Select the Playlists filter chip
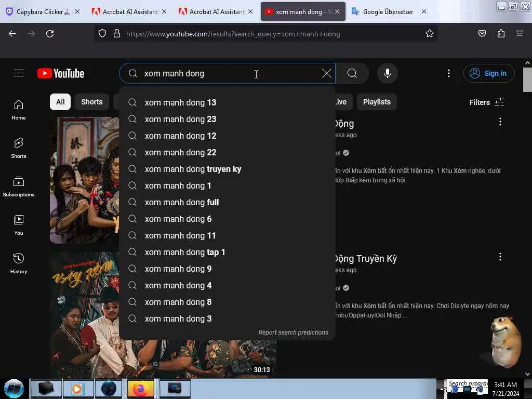The width and height of the screenshot is (532, 399). tap(377, 102)
